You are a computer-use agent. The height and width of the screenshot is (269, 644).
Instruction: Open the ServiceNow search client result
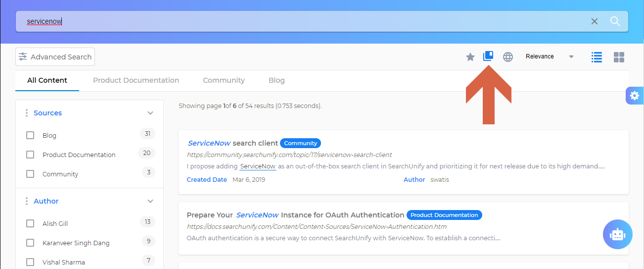click(232, 143)
